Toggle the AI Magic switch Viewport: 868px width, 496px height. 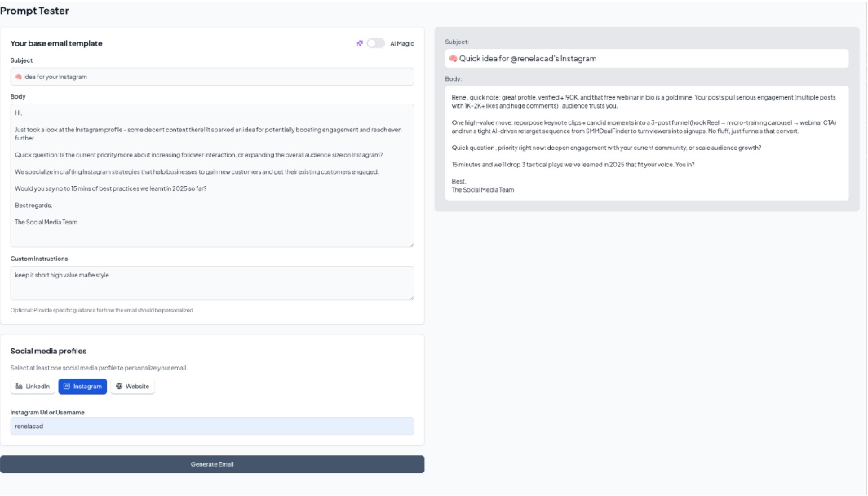pyautogui.click(x=375, y=43)
